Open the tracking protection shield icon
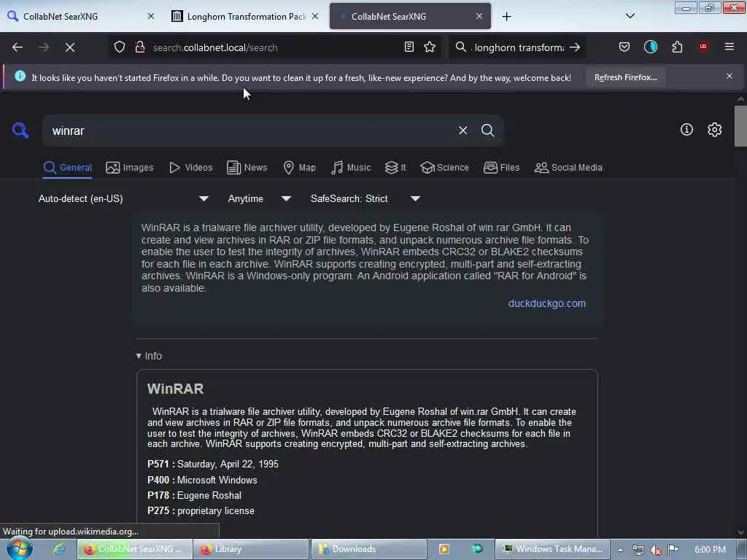The width and height of the screenshot is (747, 560). [120, 47]
